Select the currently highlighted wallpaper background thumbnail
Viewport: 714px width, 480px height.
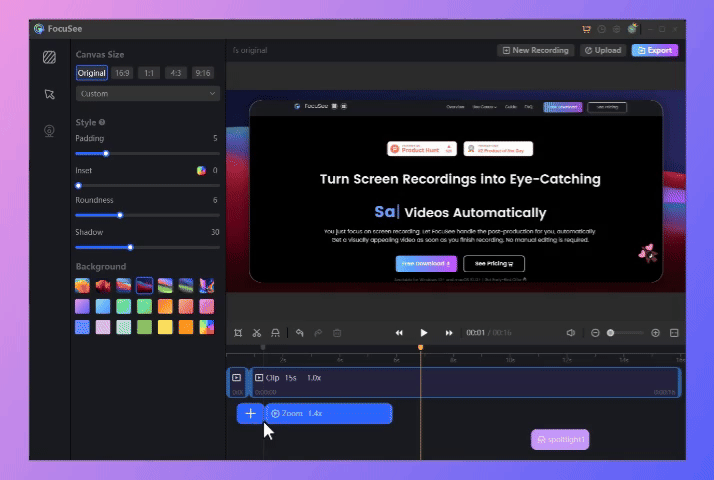(x=144, y=286)
